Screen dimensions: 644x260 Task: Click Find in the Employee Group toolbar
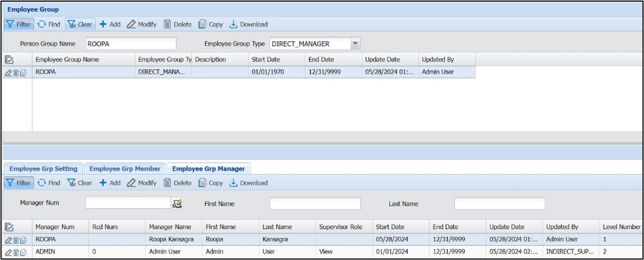(x=49, y=24)
